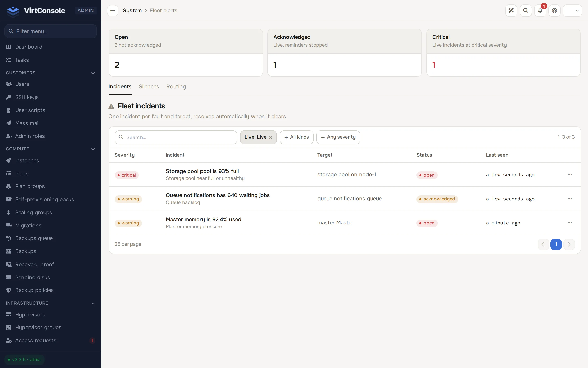Open Storage pool pool is 93% full incident
The image size is (588, 368).
coord(202,171)
